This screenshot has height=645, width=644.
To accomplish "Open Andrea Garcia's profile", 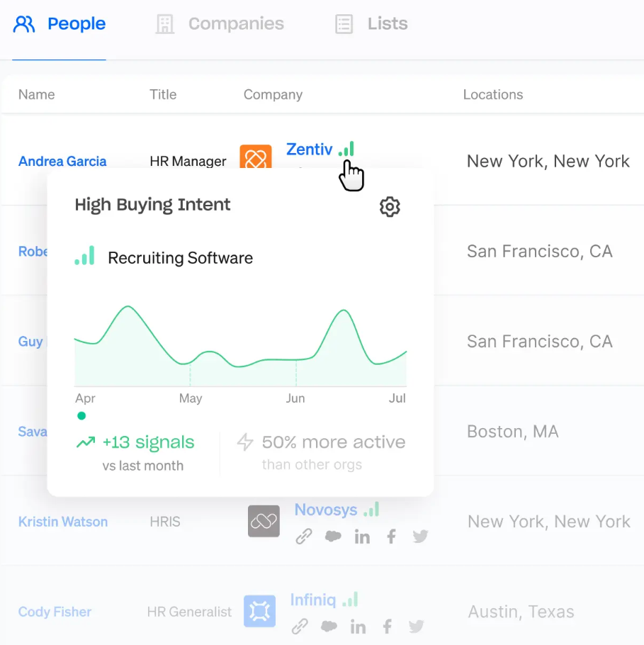I will tap(62, 161).
